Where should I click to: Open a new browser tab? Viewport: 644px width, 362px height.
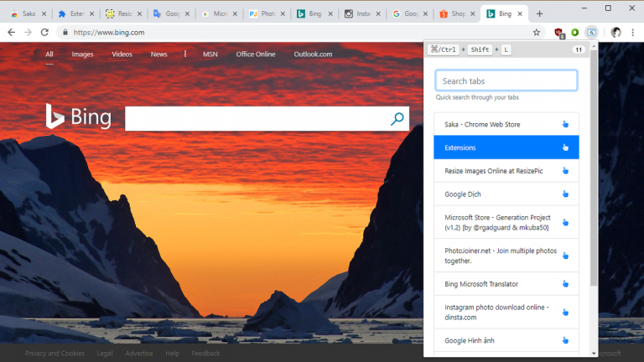(539, 14)
